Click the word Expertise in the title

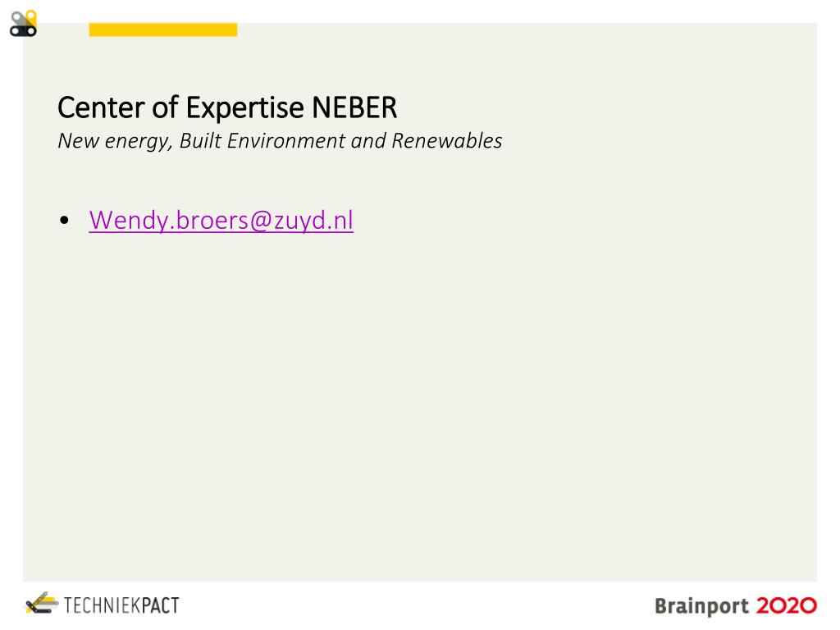point(245,109)
